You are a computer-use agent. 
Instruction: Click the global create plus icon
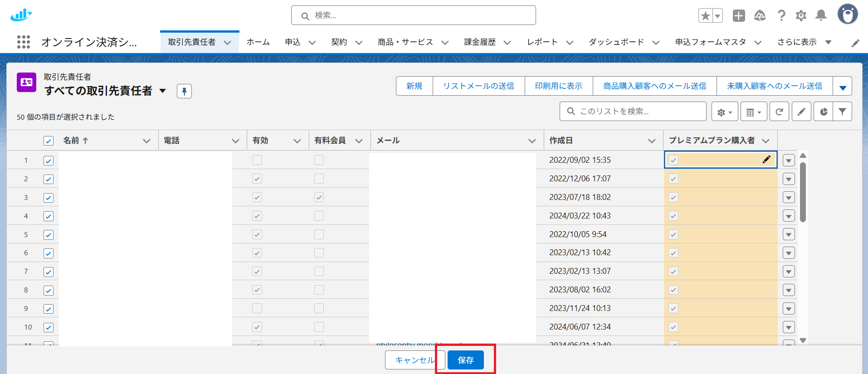click(739, 16)
